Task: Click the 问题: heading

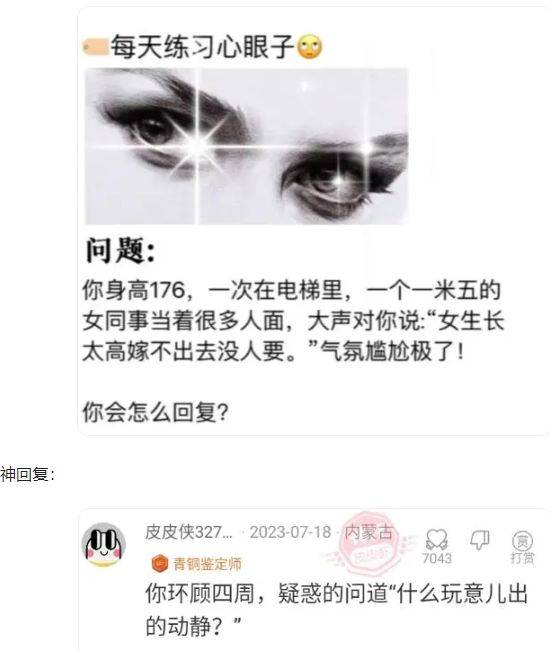Action: (120, 251)
